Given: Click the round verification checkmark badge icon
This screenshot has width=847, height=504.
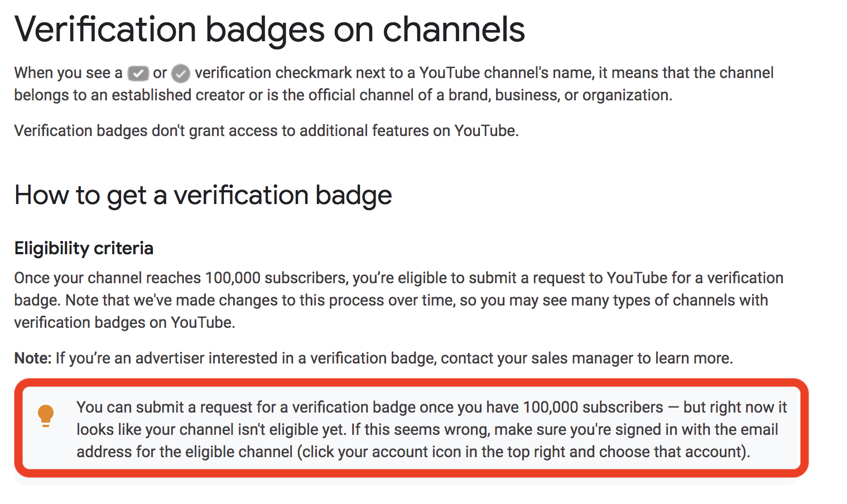Looking at the screenshot, I should [181, 74].
